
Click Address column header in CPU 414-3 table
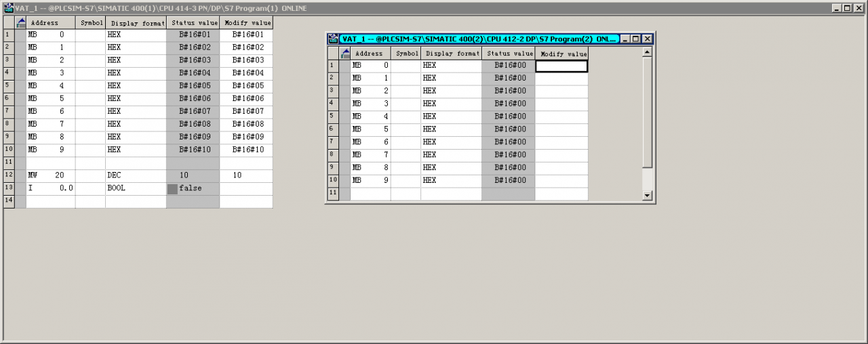click(51, 23)
